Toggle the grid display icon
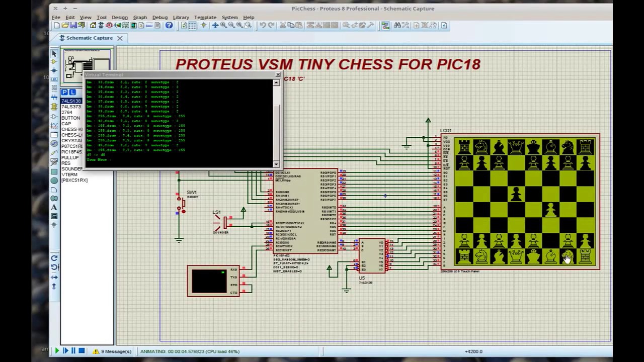644x362 pixels. pos(192,26)
